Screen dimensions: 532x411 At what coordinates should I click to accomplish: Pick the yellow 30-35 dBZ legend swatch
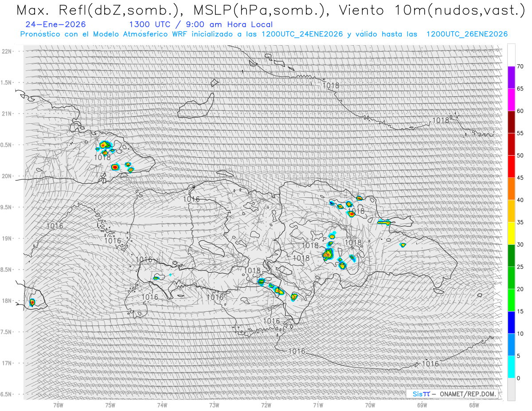click(511, 233)
